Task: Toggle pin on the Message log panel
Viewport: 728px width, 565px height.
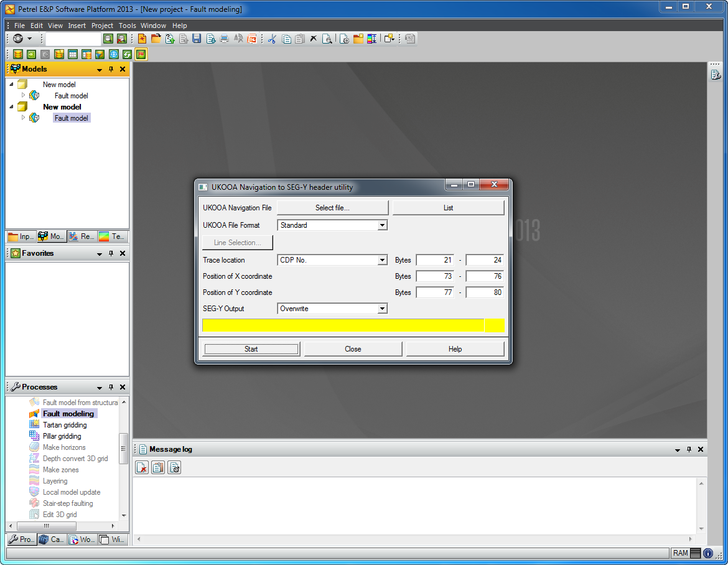Action: click(x=689, y=449)
